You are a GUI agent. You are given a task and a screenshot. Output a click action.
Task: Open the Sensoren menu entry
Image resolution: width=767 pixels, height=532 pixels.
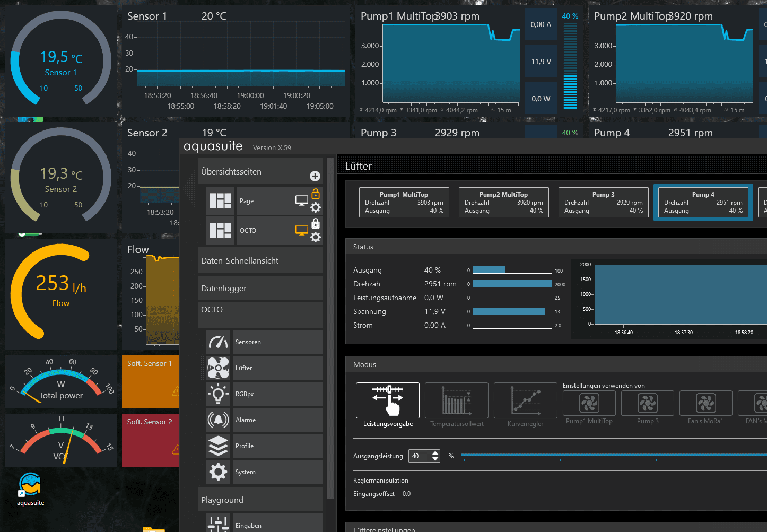click(277, 342)
